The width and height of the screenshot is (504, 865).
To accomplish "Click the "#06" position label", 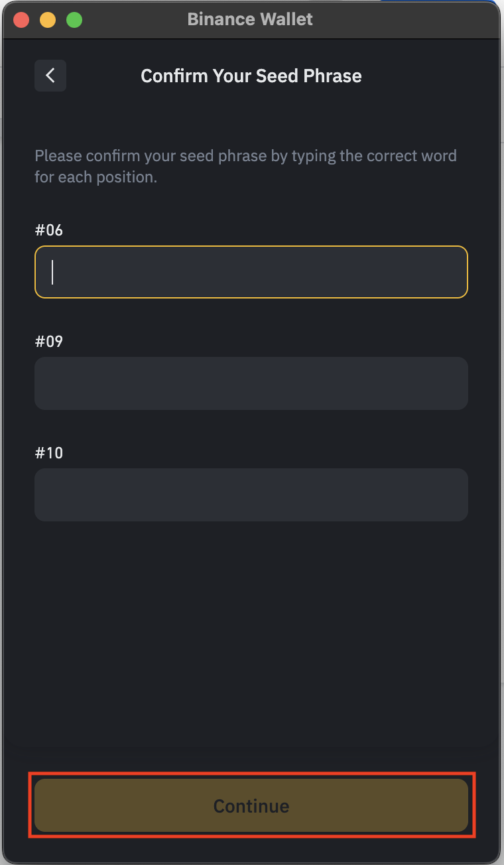I will [x=49, y=230].
